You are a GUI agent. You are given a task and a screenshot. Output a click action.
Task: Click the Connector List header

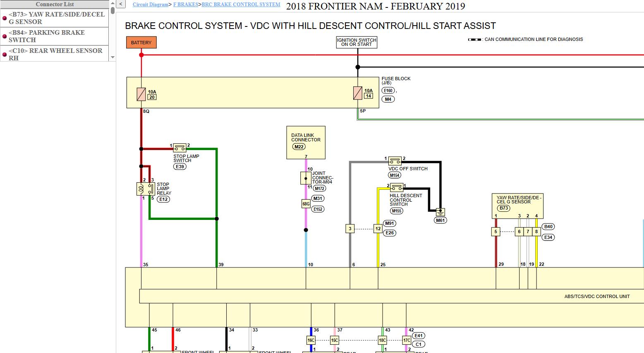click(x=55, y=4)
